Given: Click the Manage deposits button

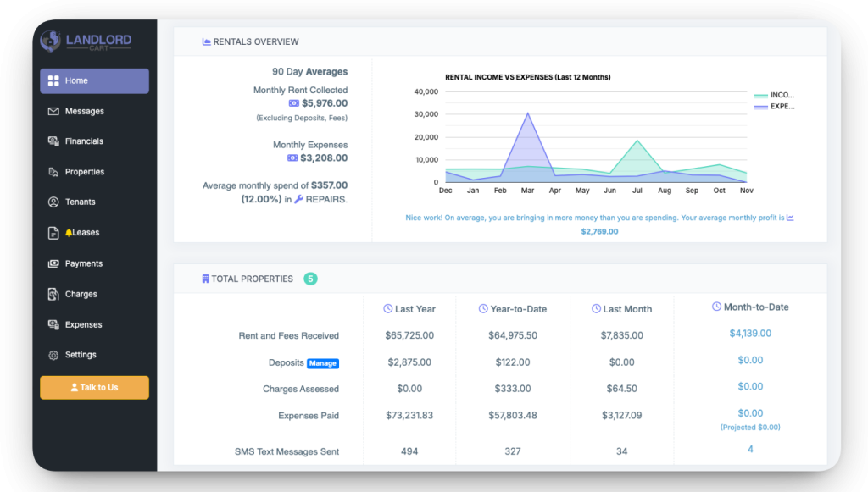Looking at the screenshot, I should click(x=322, y=363).
